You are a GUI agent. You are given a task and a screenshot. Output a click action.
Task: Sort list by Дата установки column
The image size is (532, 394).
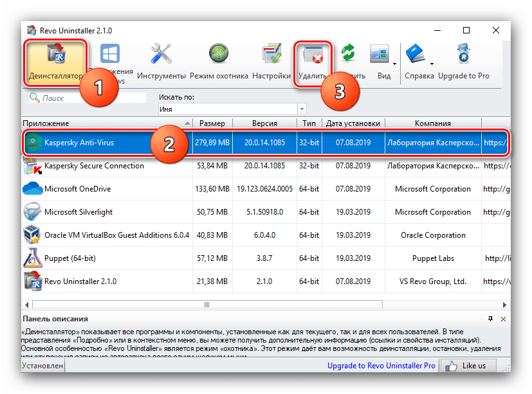click(x=353, y=123)
